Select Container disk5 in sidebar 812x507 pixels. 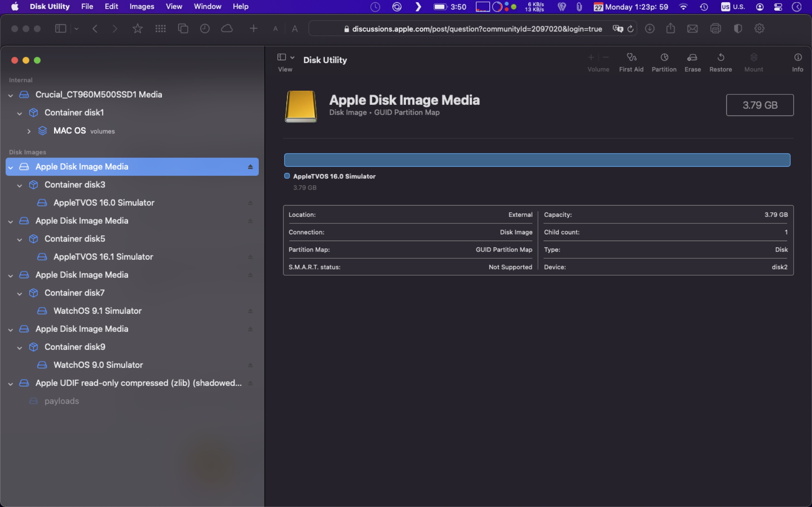tap(74, 239)
